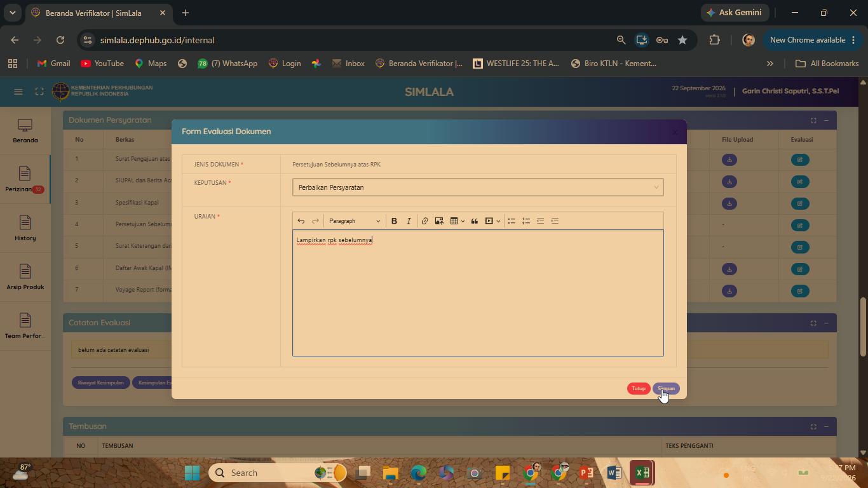Open Excel from the Windows taskbar
Screen dimensions: 868x488
point(642,473)
